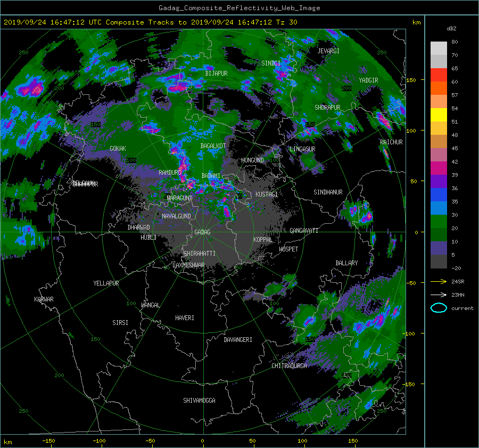Click the dBZ legend heading
The image size is (479, 448).
(x=451, y=29)
